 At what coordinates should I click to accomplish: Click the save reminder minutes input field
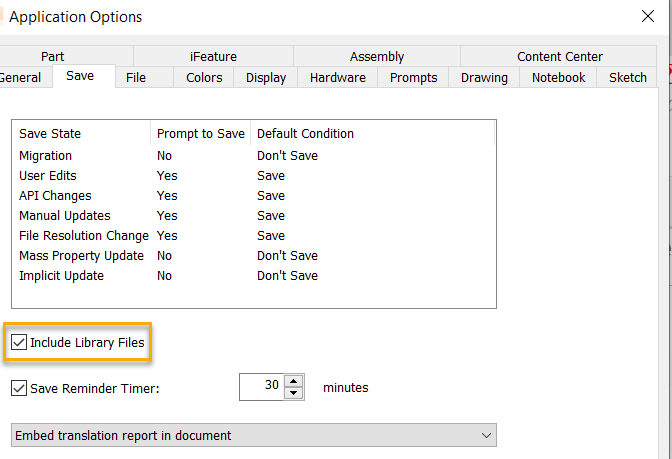point(261,387)
